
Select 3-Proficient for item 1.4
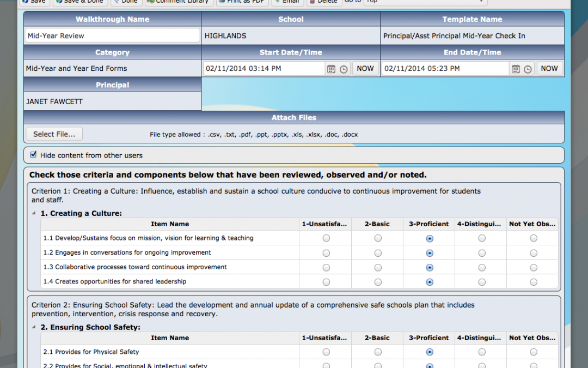(430, 282)
